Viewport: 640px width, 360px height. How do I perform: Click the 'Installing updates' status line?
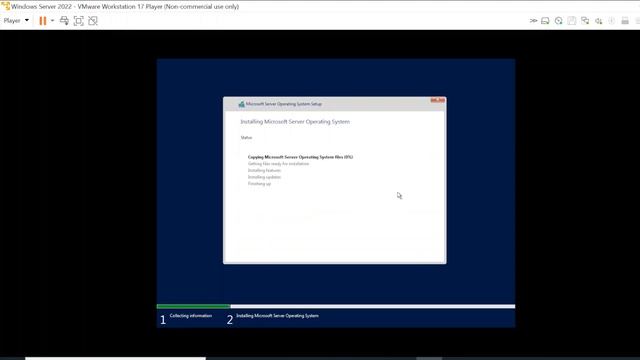tap(264, 177)
